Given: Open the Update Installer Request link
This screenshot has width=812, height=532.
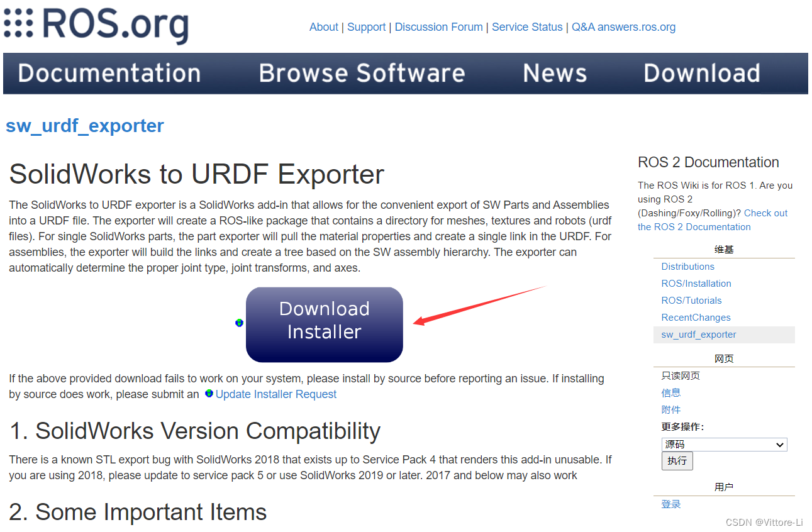Looking at the screenshot, I should coord(276,394).
